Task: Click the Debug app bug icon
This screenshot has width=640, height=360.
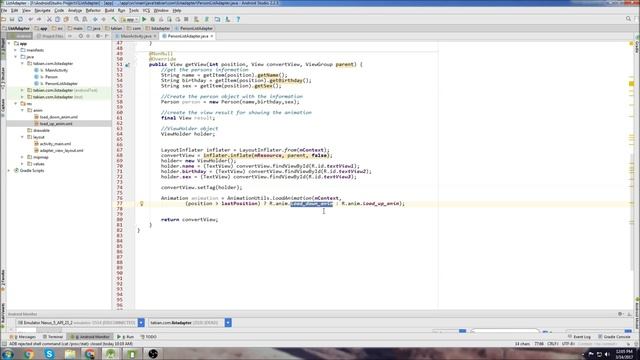Action: point(153,19)
